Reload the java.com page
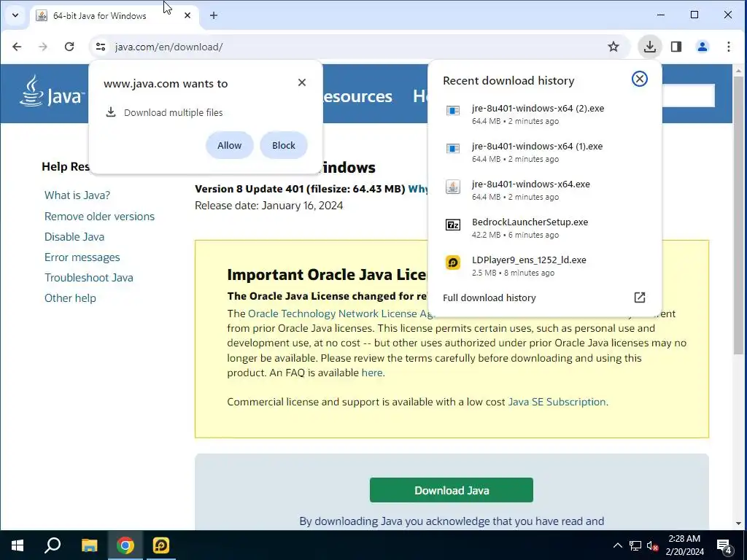Image resolution: width=747 pixels, height=560 pixels. coord(69,47)
